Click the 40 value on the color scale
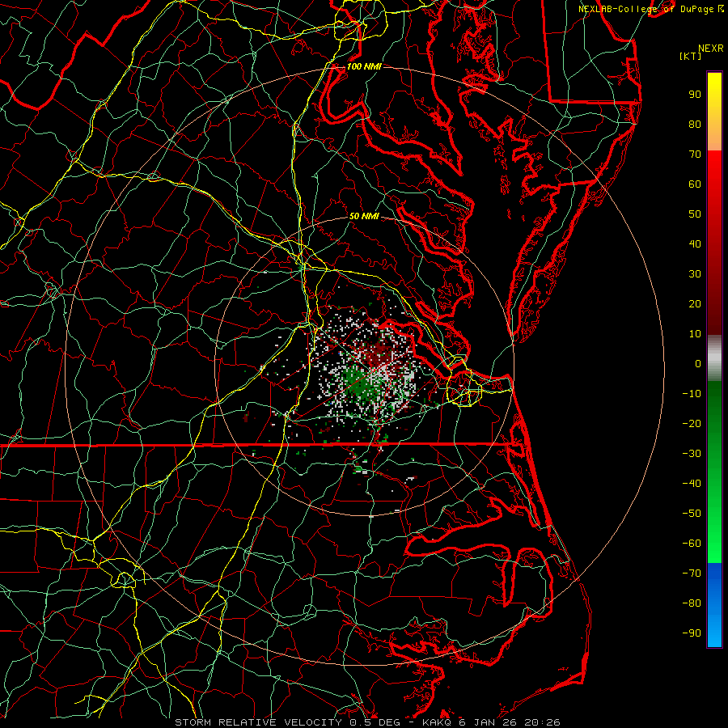The height and width of the screenshot is (728, 728). click(695, 244)
